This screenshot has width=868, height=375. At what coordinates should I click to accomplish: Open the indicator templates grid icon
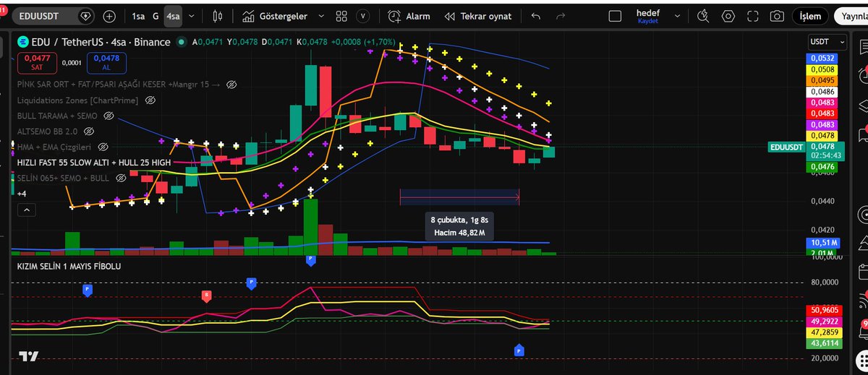click(341, 16)
